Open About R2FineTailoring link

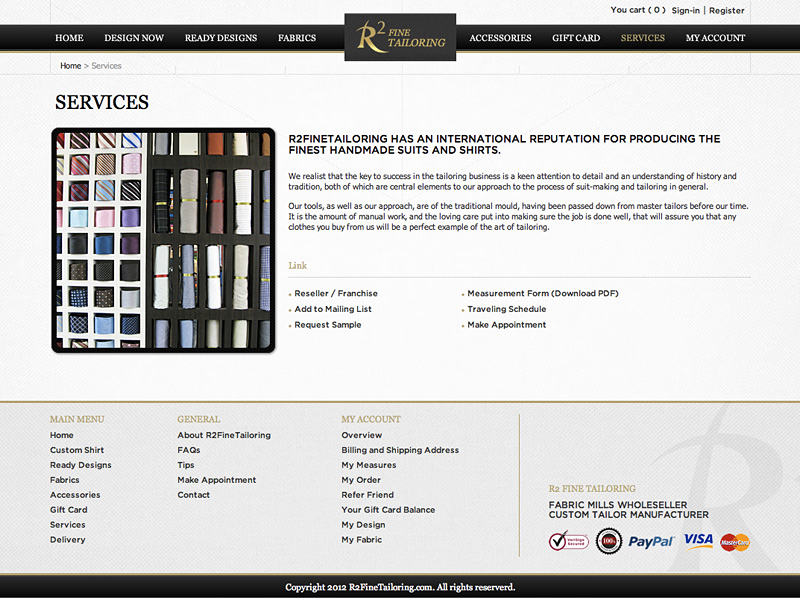pos(224,435)
